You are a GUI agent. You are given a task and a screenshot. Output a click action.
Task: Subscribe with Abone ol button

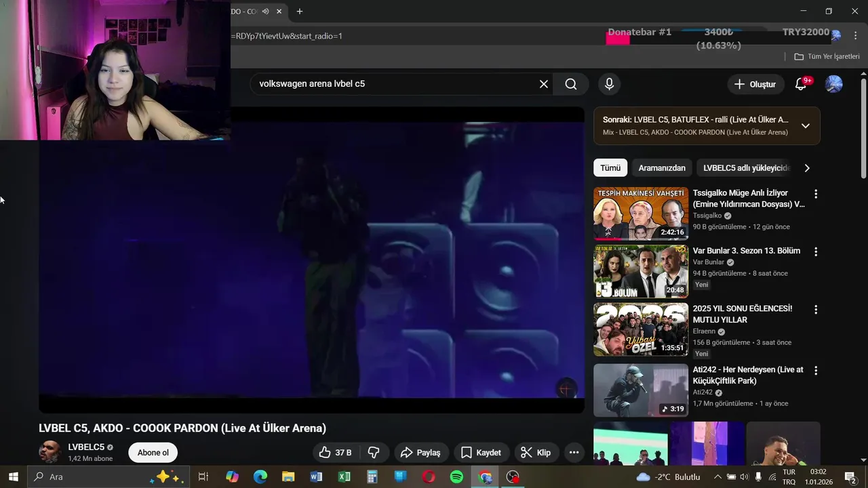click(153, 452)
